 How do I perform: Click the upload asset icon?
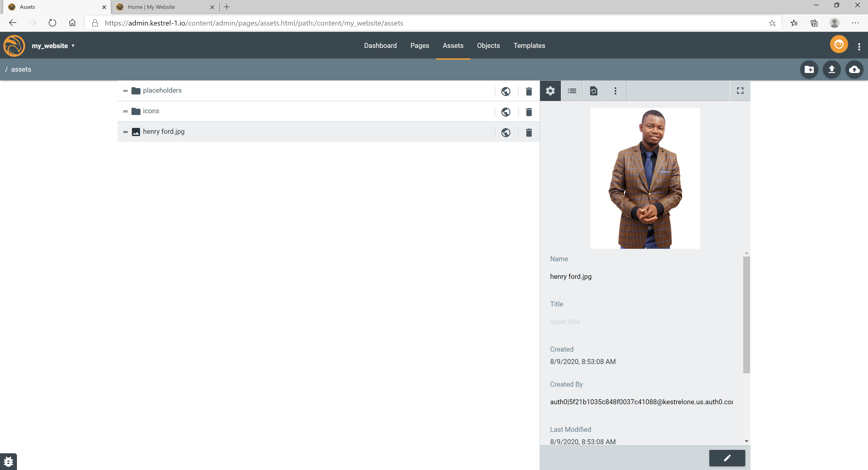[832, 69]
